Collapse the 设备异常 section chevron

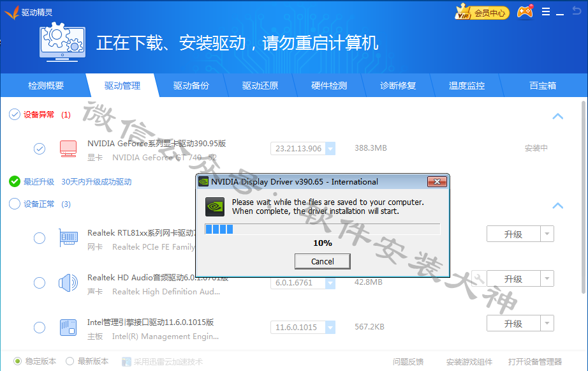[557, 116]
